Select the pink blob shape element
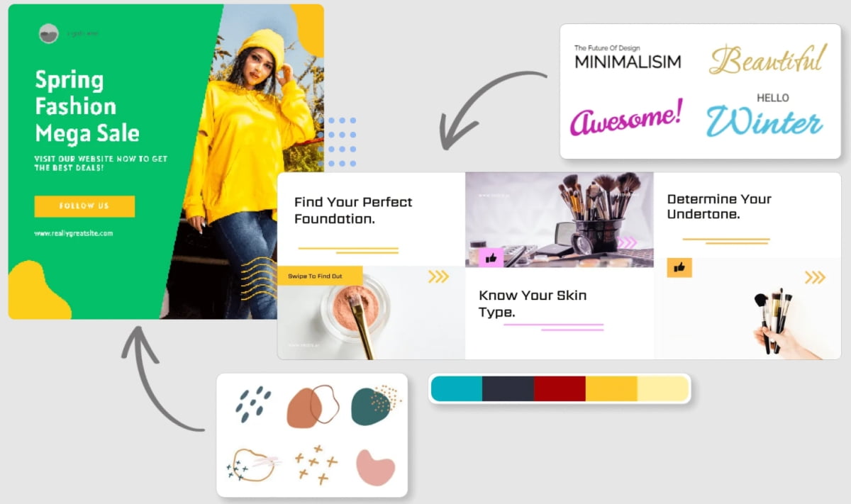 pyautogui.click(x=375, y=467)
